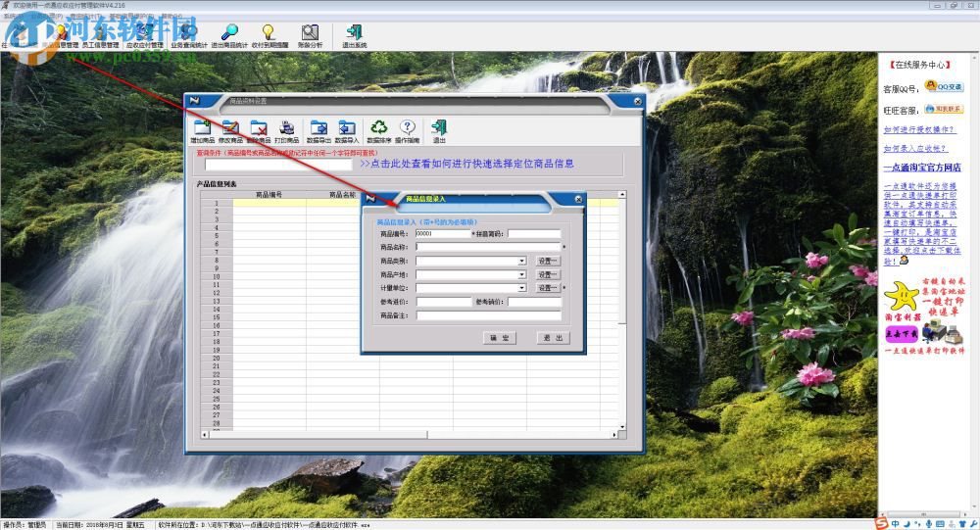Image resolution: width=980 pixels, height=530 pixels.
Task: Open link 如何进行授权操作?
Action: 919,130
